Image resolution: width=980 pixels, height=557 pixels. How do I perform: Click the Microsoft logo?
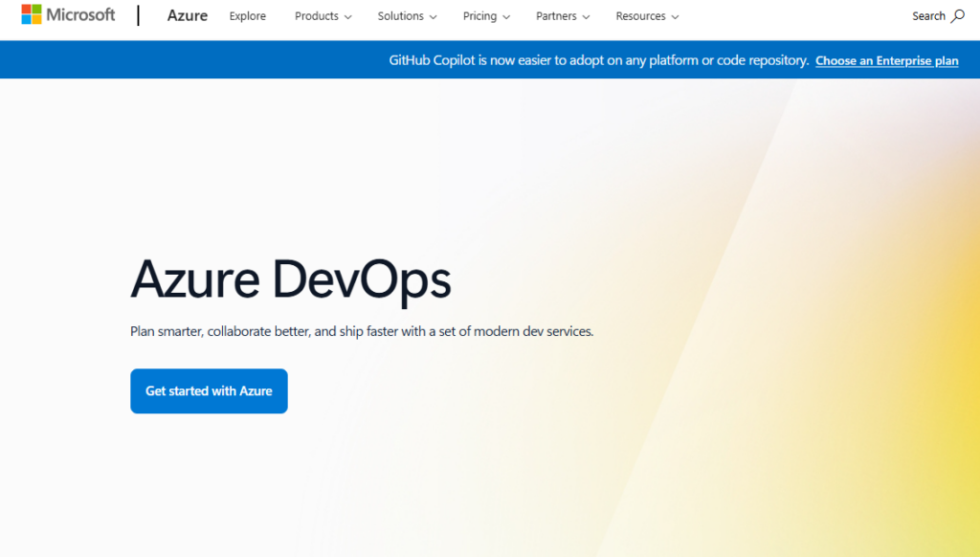pyautogui.click(x=68, y=14)
